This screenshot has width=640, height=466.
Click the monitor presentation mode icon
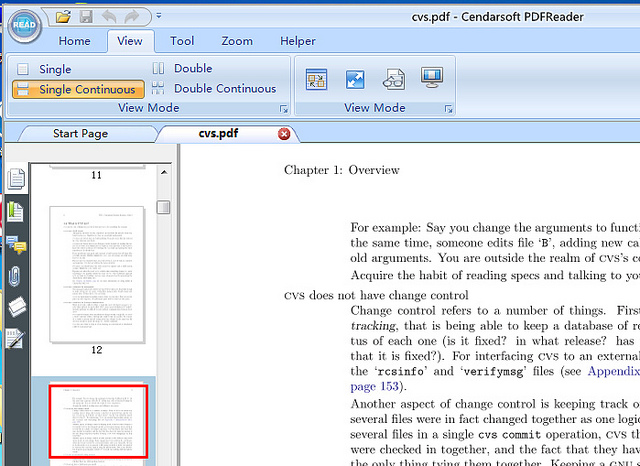point(432,78)
